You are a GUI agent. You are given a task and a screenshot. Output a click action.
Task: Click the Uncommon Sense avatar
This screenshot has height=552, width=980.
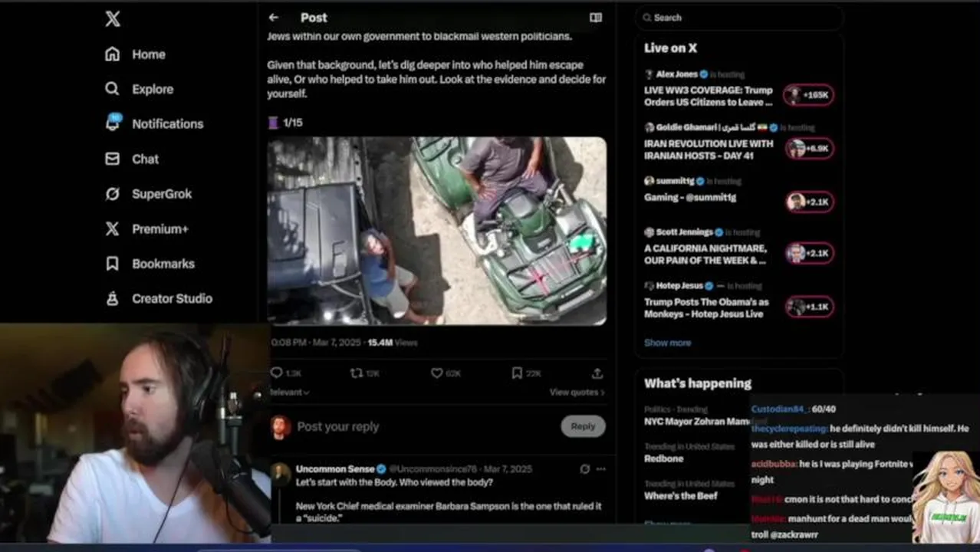point(281,474)
